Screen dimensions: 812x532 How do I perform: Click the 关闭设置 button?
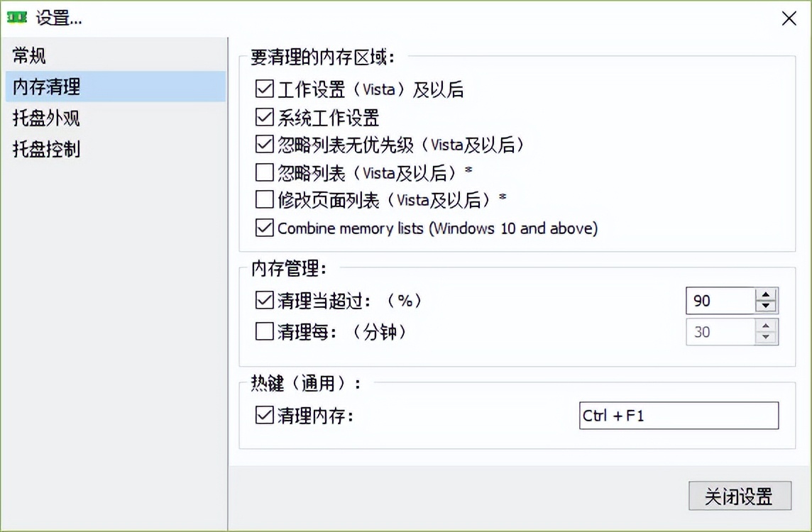pos(740,496)
